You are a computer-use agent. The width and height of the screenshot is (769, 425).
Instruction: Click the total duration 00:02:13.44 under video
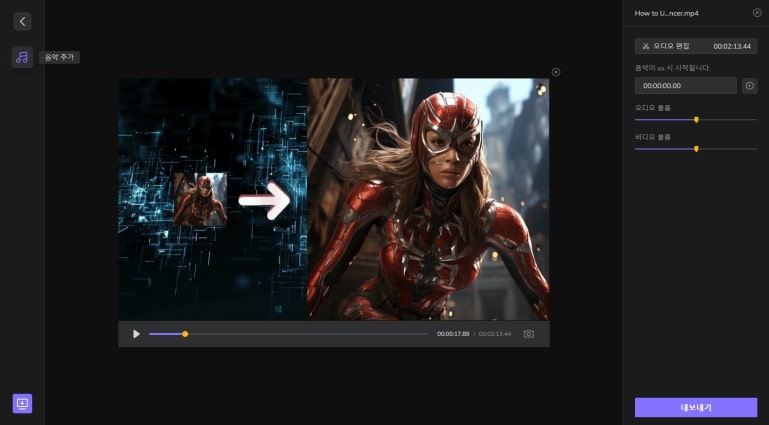tap(495, 334)
